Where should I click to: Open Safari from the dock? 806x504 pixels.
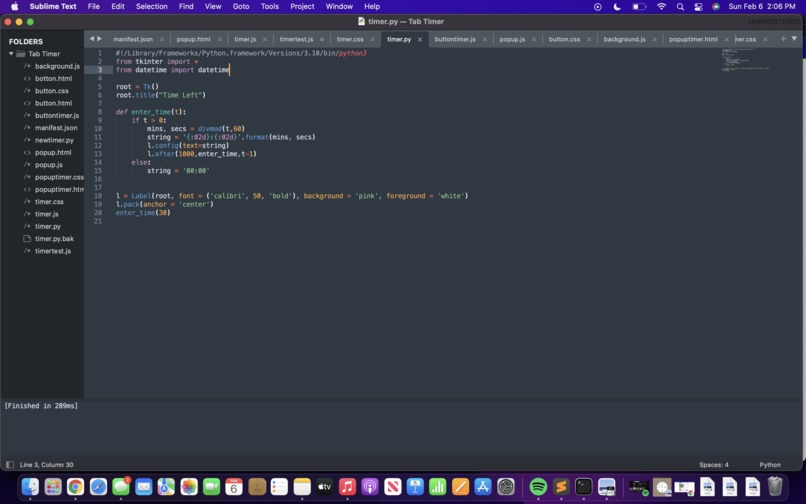coord(98,486)
